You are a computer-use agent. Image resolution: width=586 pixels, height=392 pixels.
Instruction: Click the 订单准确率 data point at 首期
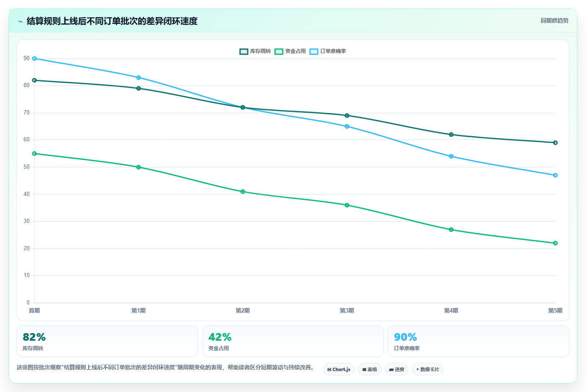tap(34, 59)
